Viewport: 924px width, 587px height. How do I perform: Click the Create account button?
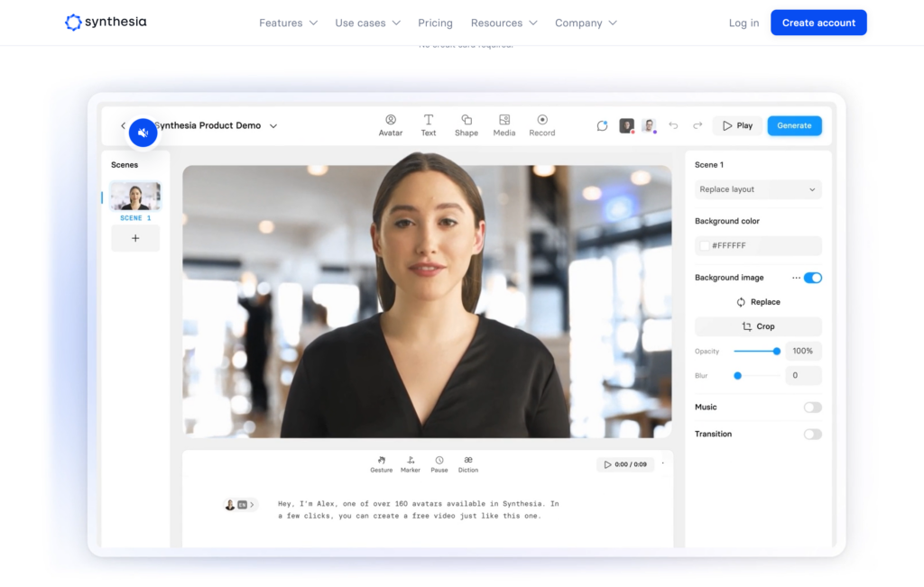tap(818, 23)
